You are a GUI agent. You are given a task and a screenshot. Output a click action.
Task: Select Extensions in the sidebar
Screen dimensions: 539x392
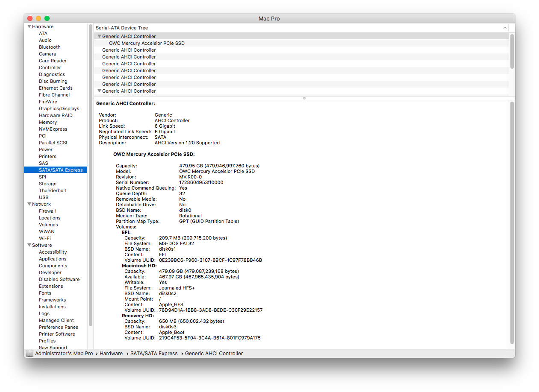coord(51,286)
